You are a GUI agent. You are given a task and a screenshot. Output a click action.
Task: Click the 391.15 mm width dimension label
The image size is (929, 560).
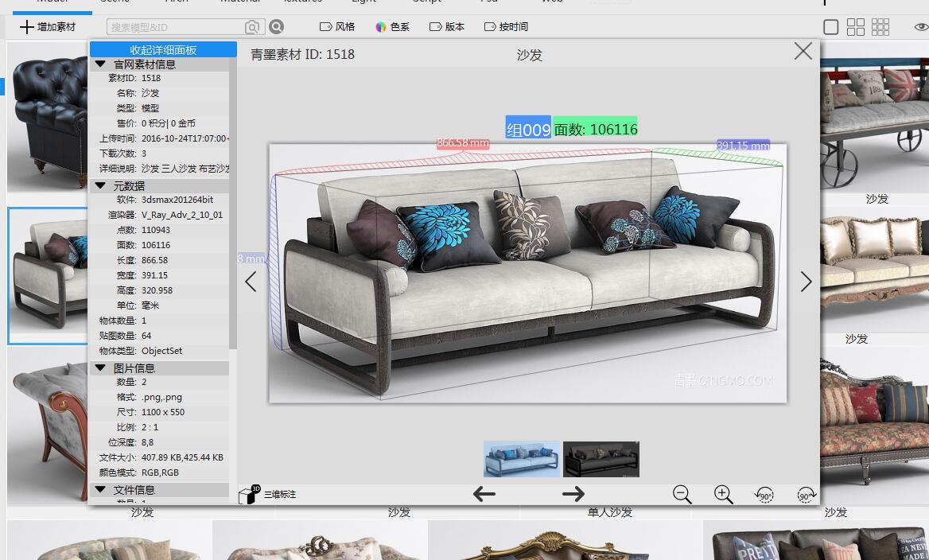click(743, 146)
